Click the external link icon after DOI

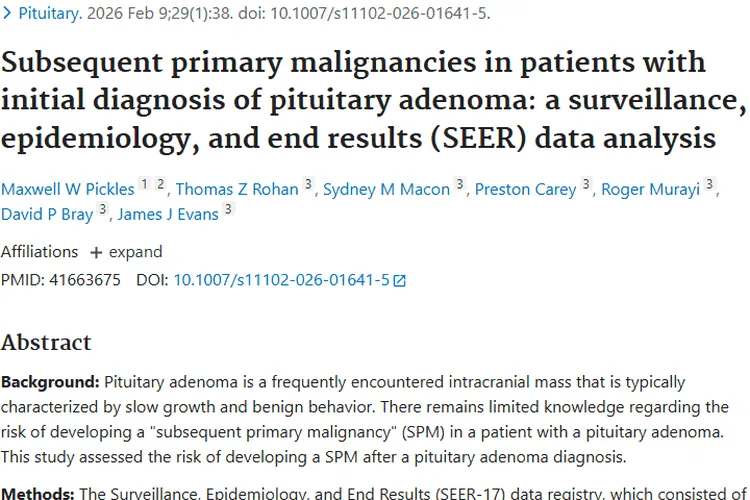click(x=400, y=281)
